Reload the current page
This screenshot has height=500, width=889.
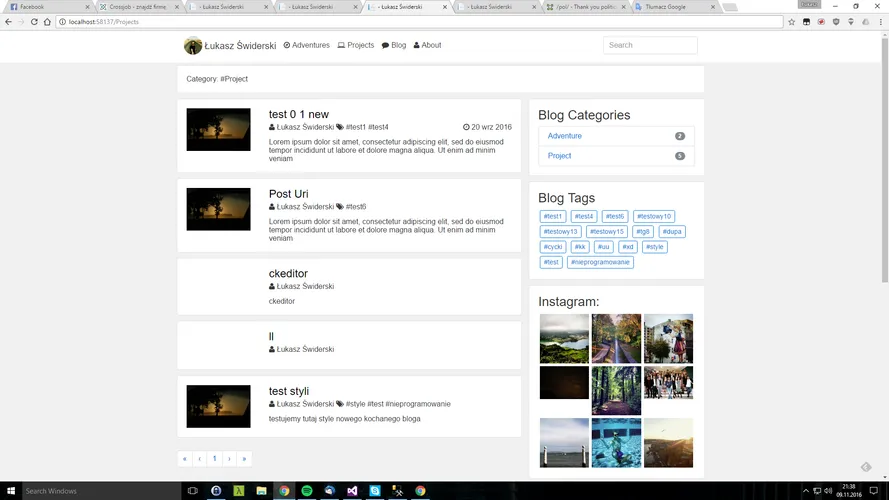(34, 22)
